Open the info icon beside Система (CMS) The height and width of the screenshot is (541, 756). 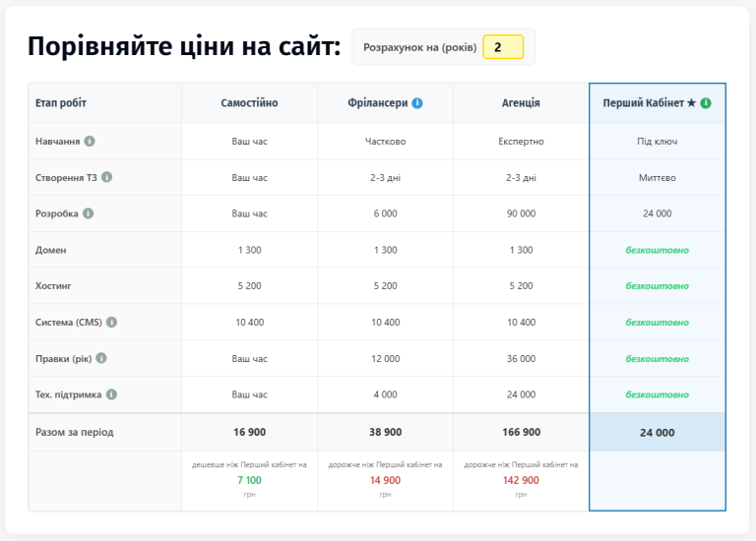click(111, 322)
